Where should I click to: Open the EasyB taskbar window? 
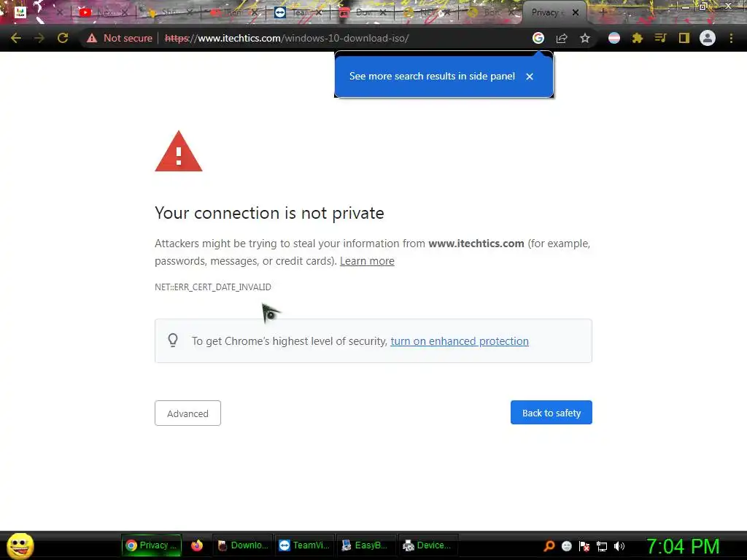366,545
